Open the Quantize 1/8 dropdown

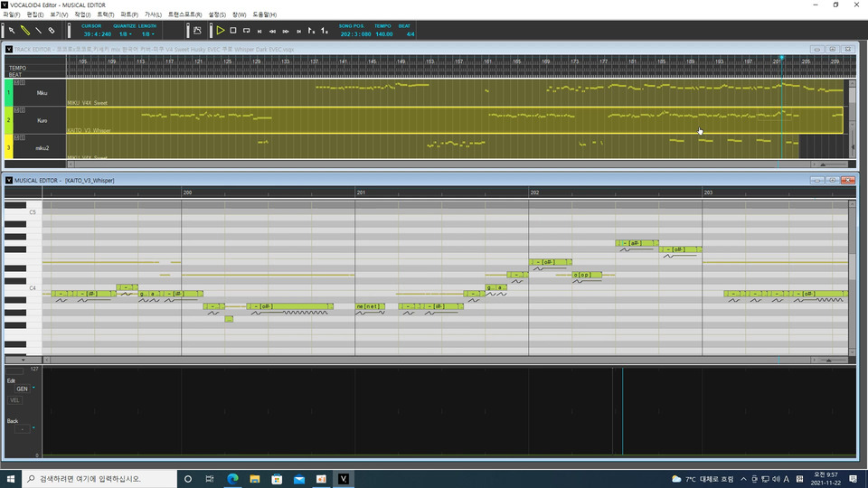pyautogui.click(x=125, y=34)
